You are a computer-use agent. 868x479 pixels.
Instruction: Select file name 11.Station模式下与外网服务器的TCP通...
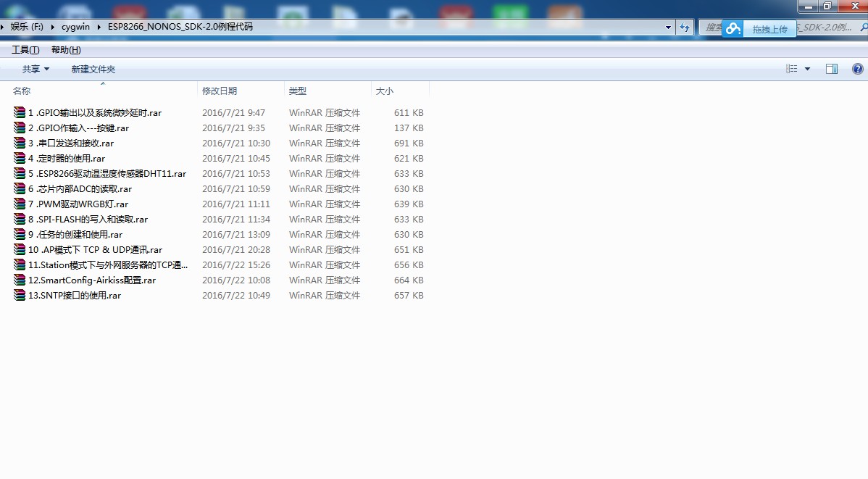(x=108, y=265)
